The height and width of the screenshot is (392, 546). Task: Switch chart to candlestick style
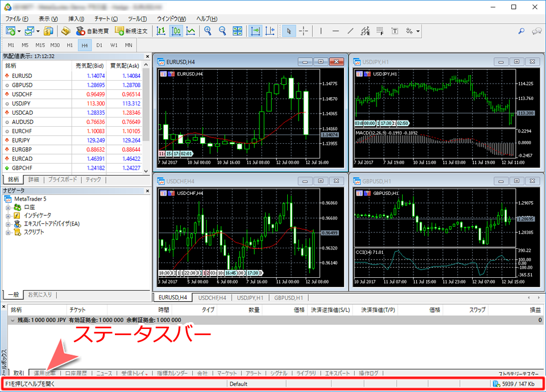[176, 31]
